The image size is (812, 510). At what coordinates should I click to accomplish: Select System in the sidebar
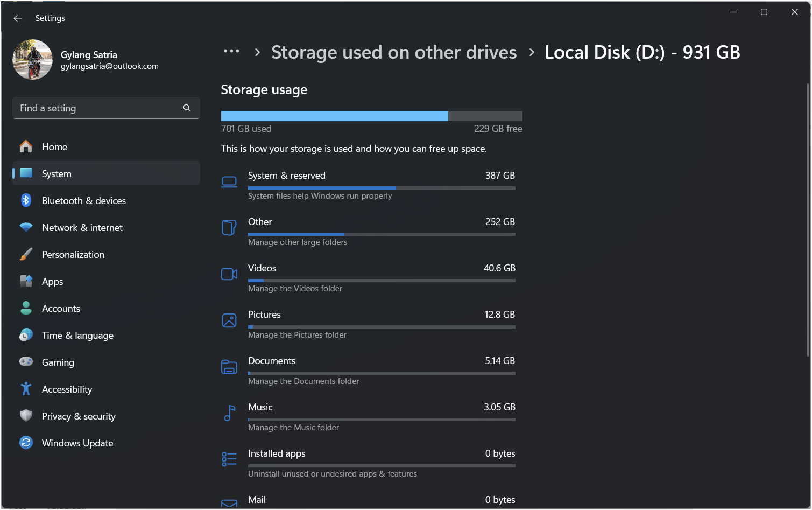point(106,173)
